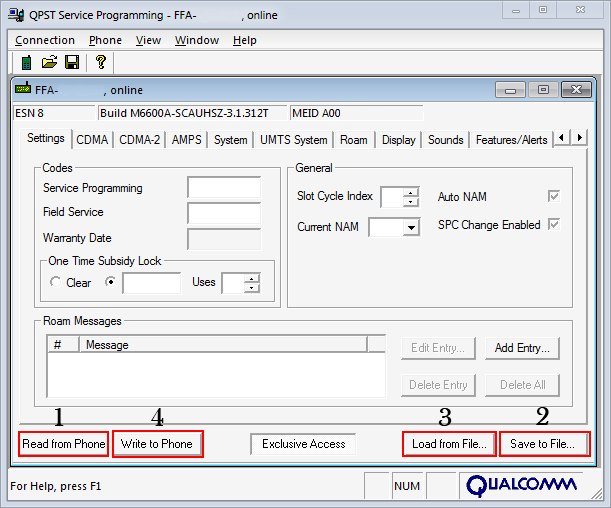The image size is (611, 508).
Task: Open the Help menu
Action: [x=245, y=40]
